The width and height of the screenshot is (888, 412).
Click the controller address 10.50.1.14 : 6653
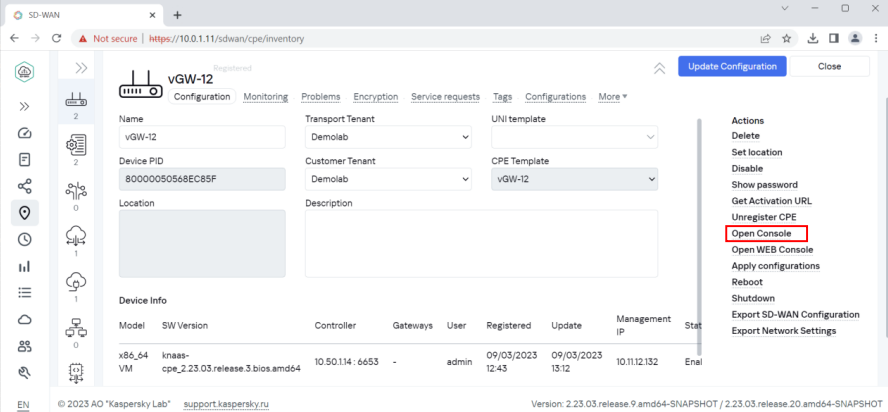(347, 362)
